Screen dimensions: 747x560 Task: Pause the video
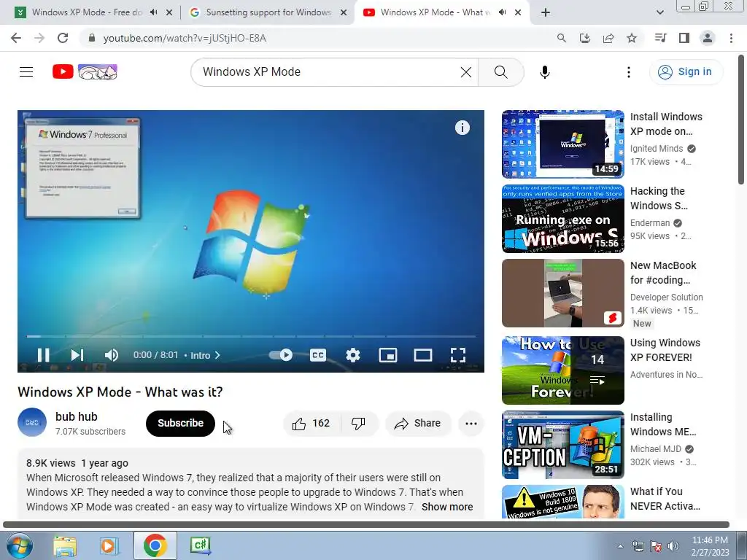coord(43,355)
